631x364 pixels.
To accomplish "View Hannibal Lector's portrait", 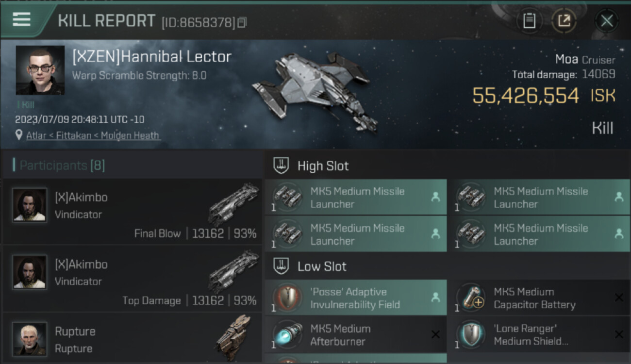I will 40,70.
